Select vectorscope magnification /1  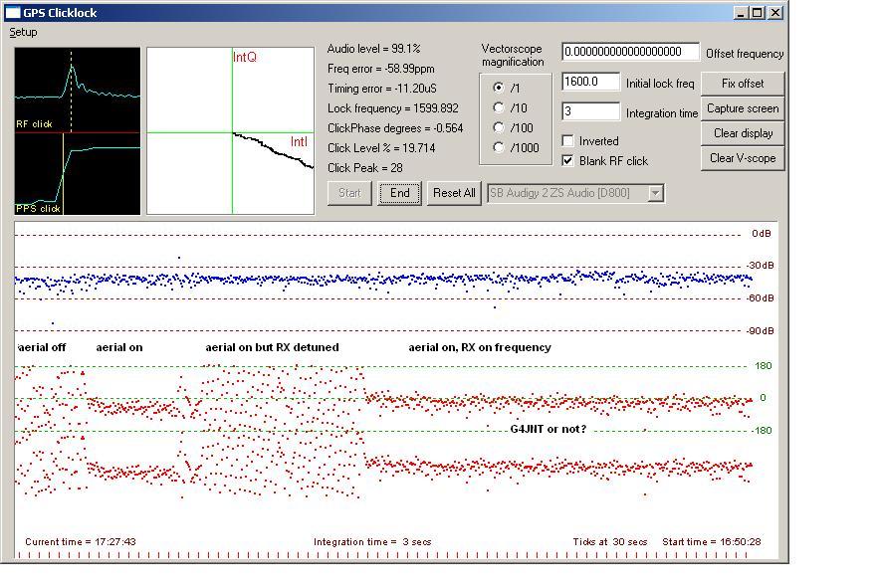pos(499,88)
